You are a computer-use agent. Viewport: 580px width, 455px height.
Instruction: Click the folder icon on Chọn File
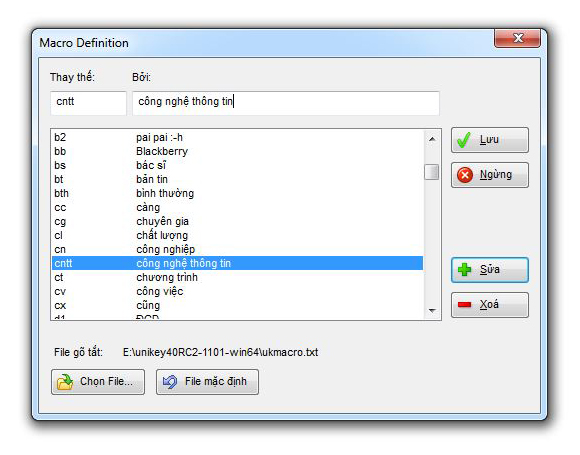tap(65, 382)
